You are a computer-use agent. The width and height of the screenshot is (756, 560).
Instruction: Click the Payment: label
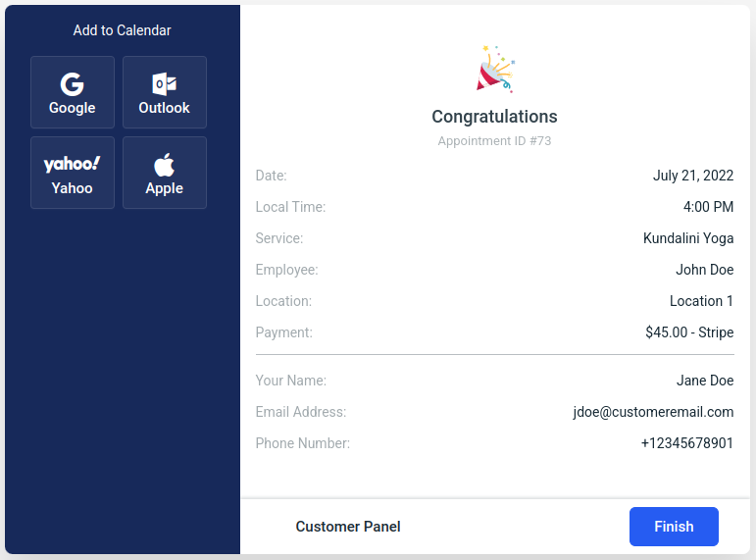[x=284, y=332]
